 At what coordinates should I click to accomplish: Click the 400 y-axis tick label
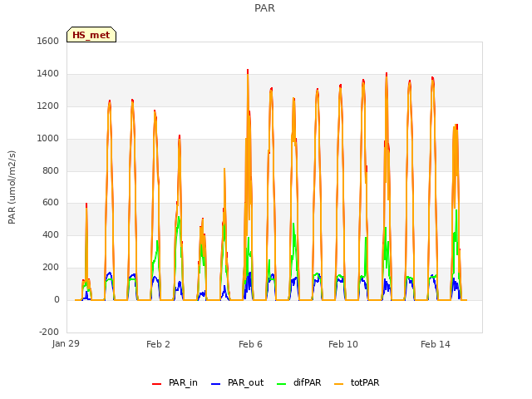coord(51,234)
